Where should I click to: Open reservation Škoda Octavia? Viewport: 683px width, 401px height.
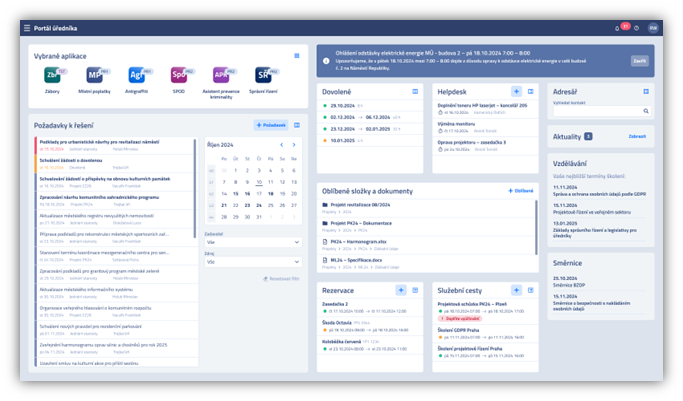pyautogui.click(x=370, y=326)
